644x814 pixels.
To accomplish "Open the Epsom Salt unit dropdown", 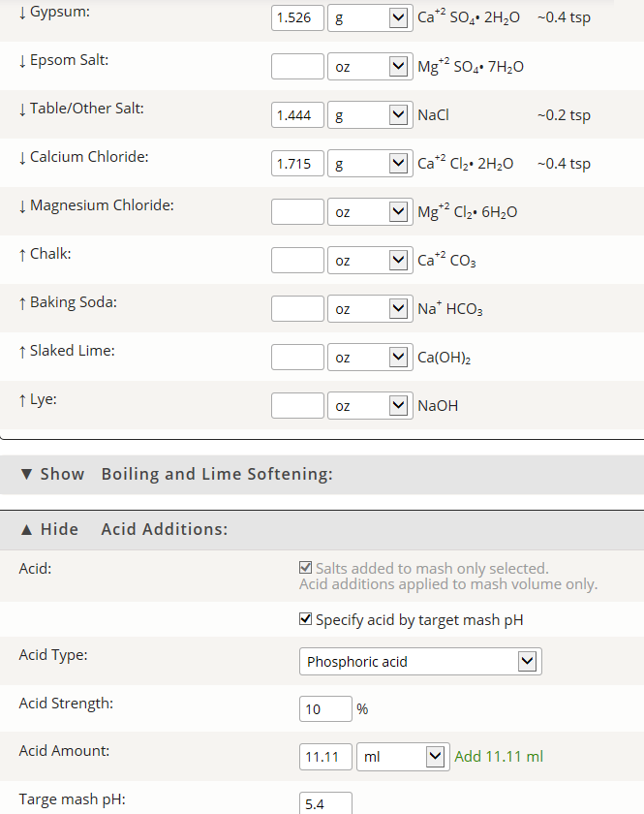I will coord(370,67).
